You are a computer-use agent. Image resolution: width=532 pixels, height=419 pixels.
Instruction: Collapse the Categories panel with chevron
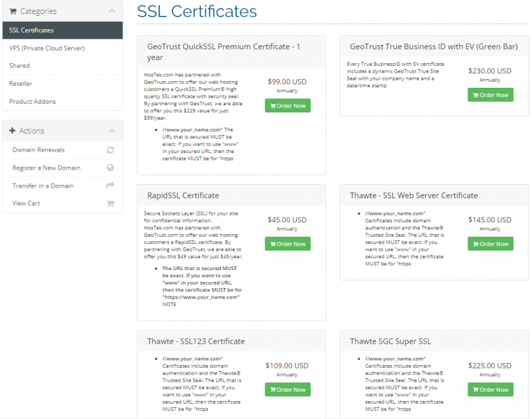pyautogui.click(x=111, y=11)
